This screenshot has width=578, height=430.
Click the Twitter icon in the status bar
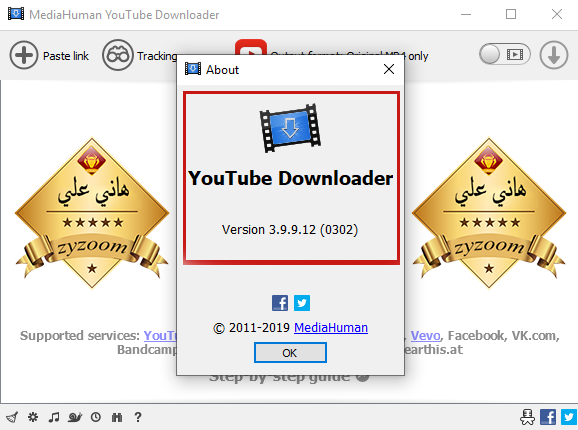click(569, 417)
